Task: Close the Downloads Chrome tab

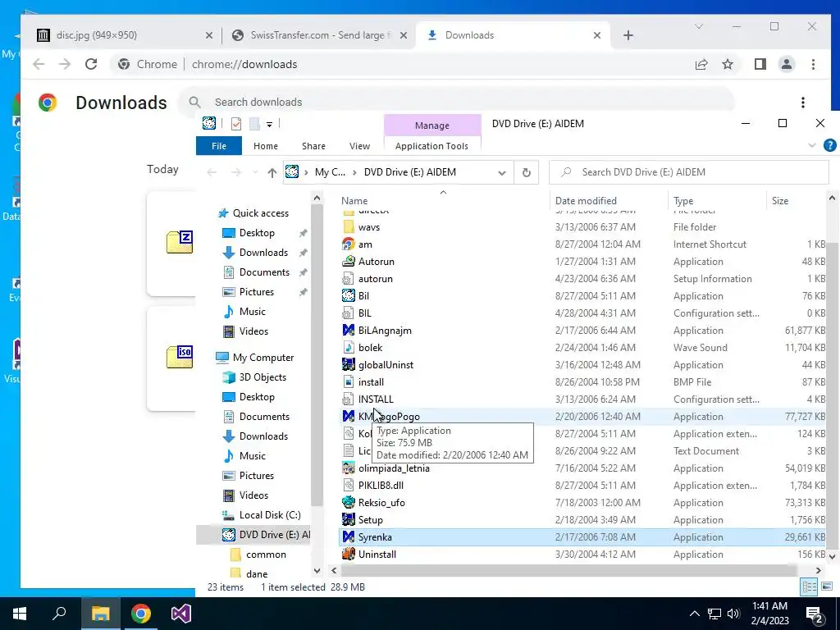Action: (x=597, y=35)
